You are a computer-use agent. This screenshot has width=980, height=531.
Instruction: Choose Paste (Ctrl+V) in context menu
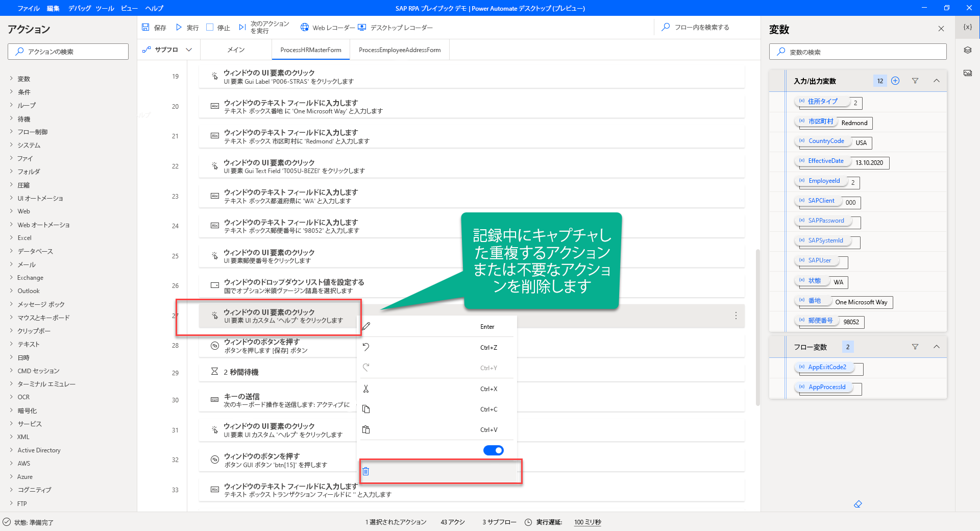(x=366, y=429)
